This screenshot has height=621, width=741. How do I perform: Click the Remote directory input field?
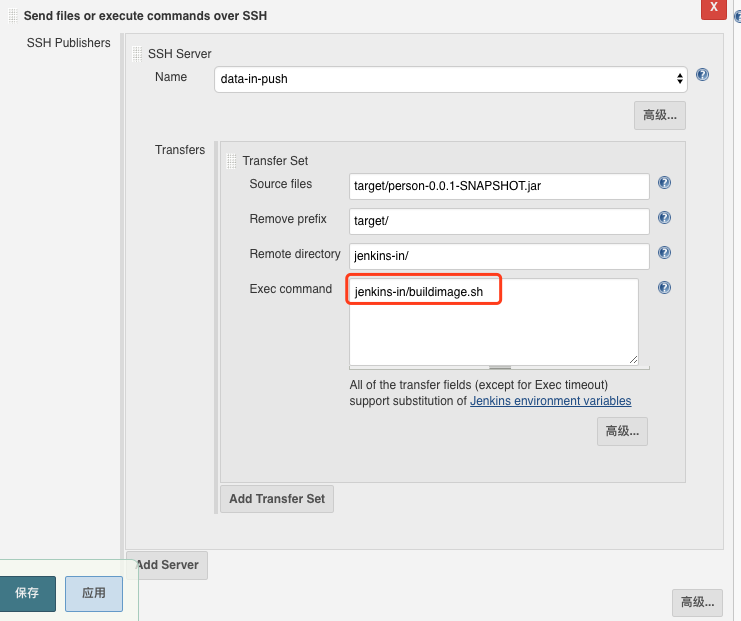coord(499,256)
